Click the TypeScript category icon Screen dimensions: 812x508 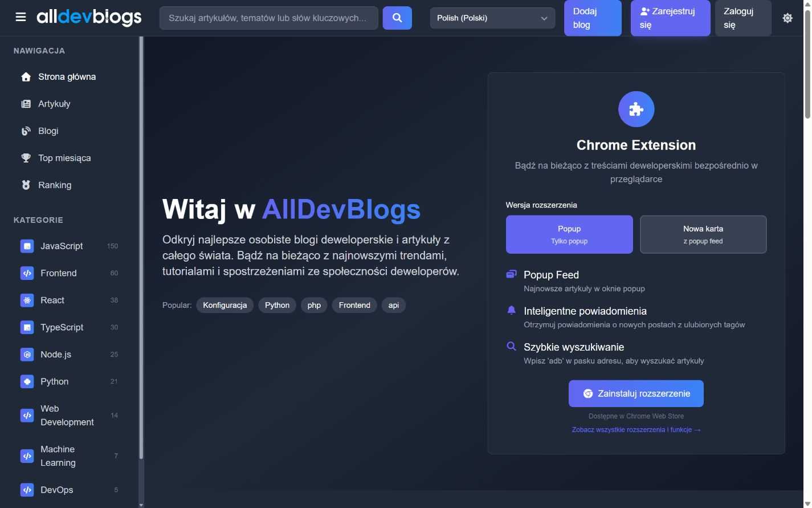[x=27, y=327]
